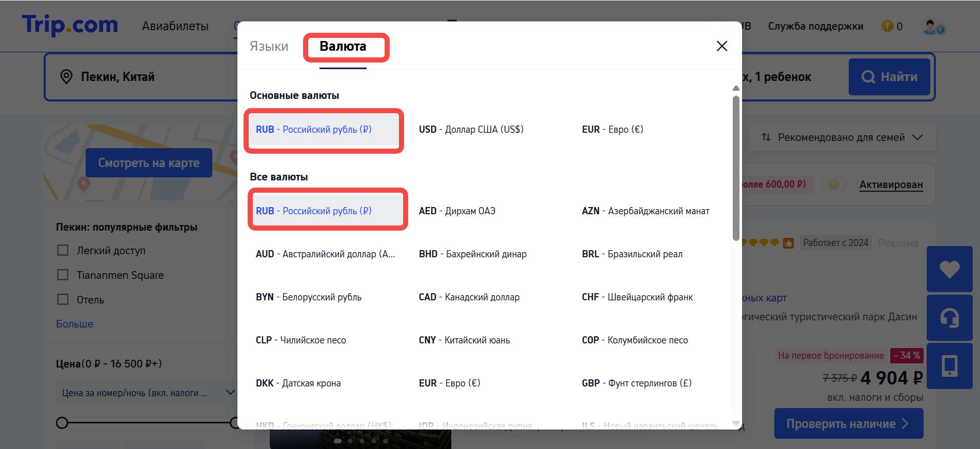Image resolution: width=980 pixels, height=449 pixels.
Task: Check the Легкий доступ filter
Action: 63,250
